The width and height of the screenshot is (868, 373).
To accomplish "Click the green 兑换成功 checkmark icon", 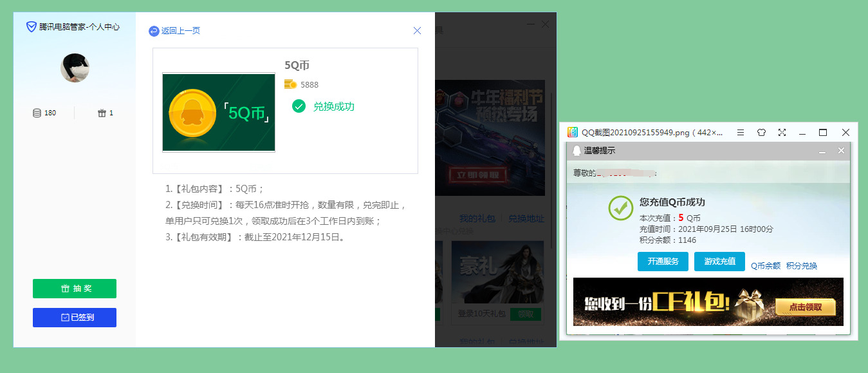I will [x=299, y=106].
